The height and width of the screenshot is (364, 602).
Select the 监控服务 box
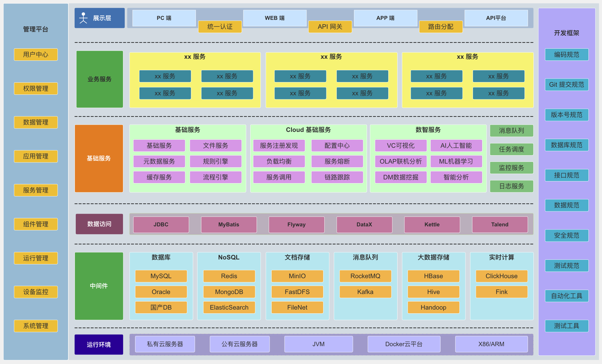point(512,168)
